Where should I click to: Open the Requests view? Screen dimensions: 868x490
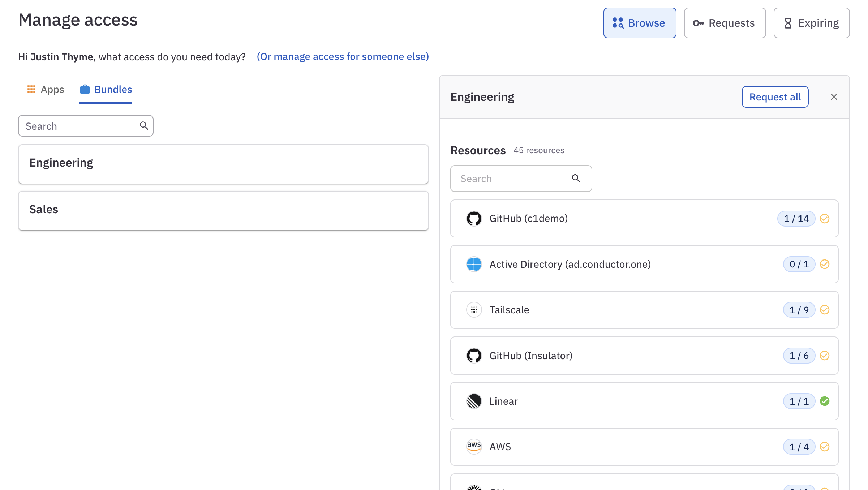725,23
